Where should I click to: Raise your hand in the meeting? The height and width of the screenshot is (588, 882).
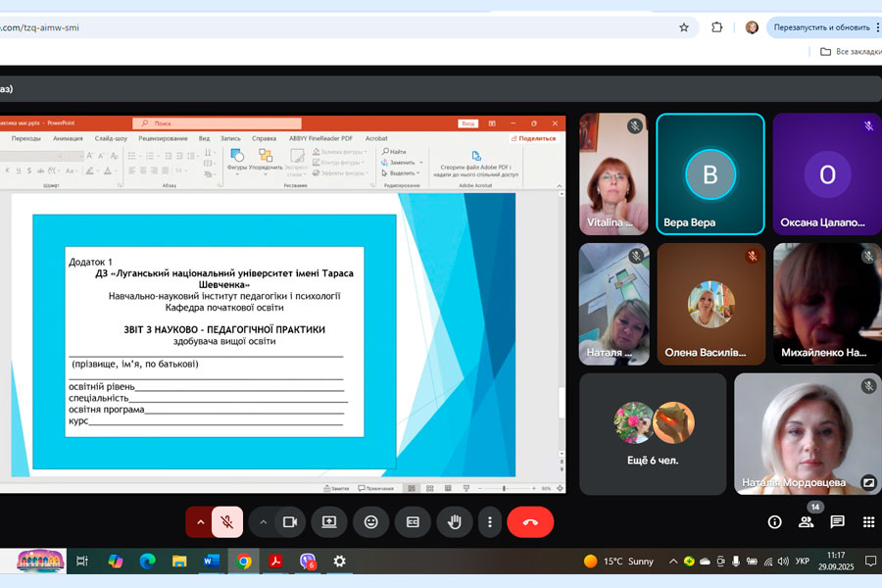[455, 522]
